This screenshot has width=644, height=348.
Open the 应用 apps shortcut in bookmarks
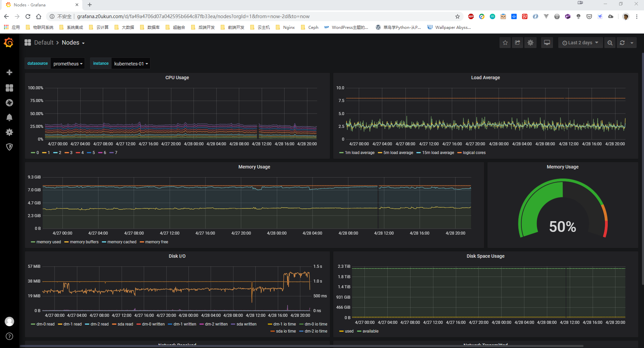12,28
